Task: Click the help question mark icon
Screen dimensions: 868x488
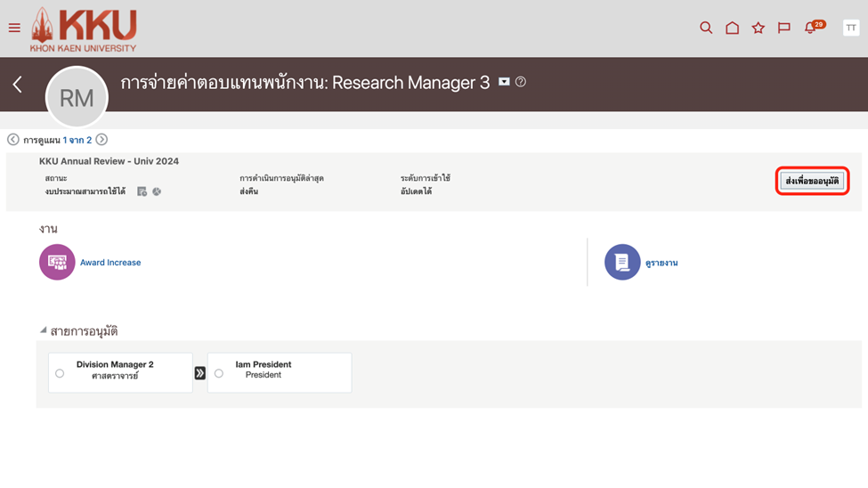Action: pos(521,82)
